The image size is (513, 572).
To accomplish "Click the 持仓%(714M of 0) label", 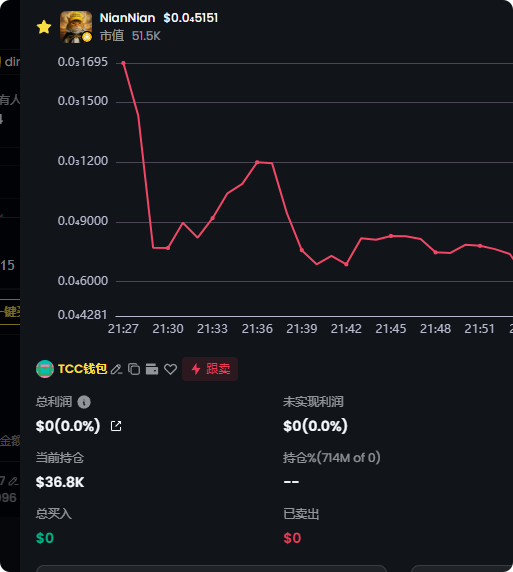I will (x=332, y=457).
